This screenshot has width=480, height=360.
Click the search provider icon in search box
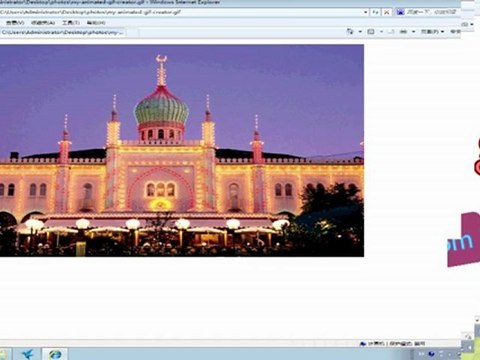[x=401, y=12]
